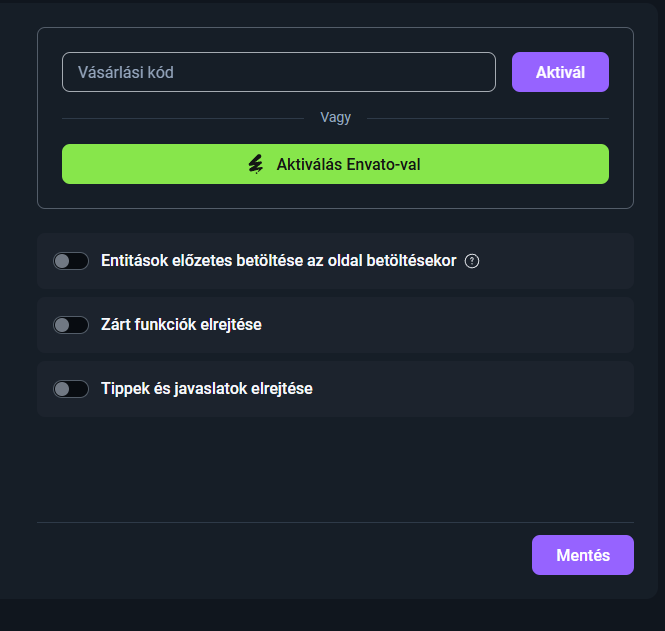Image resolution: width=665 pixels, height=631 pixels.
Task: Enable the Zárt funkciók elrejtése switch
Action: point(71,325)
